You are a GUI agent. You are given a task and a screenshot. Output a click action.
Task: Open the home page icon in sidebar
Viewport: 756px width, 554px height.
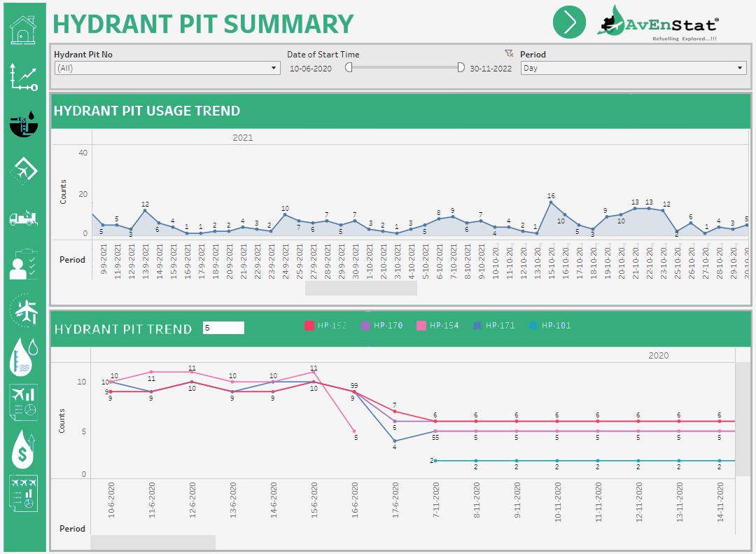tap(23, 30)
